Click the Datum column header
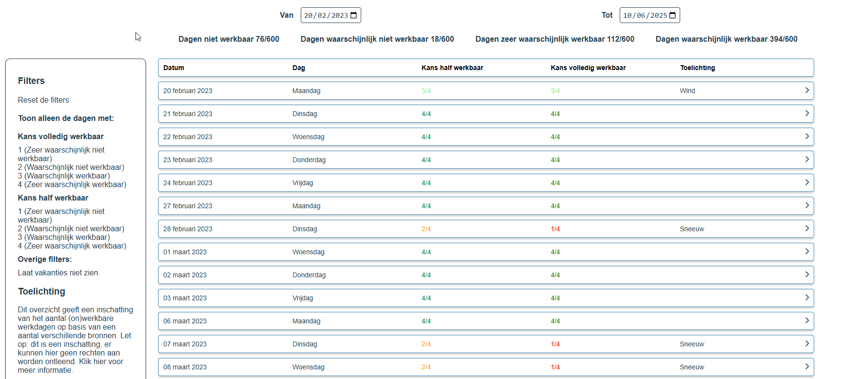The height and width of the screenshot is (379, 868). 173,68
